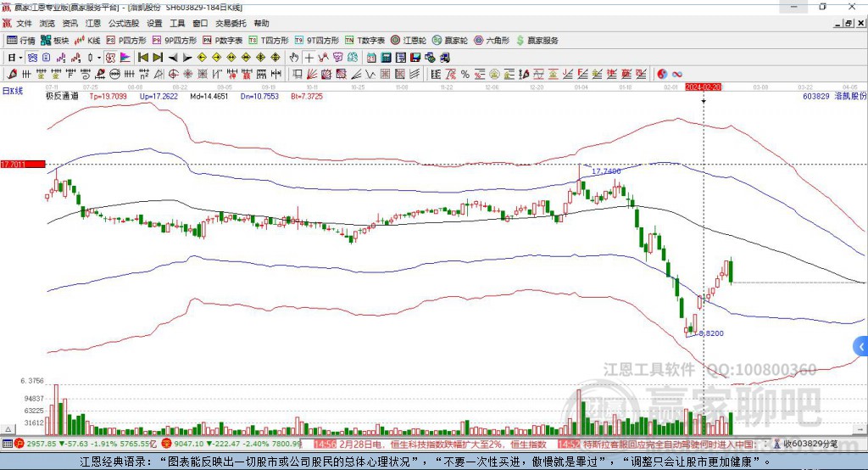Image resolution: width=868 pixels, height=470 pixels.
Task: Open the 窗口 menu
Action: pyautogui.click(x=200, y=23)
